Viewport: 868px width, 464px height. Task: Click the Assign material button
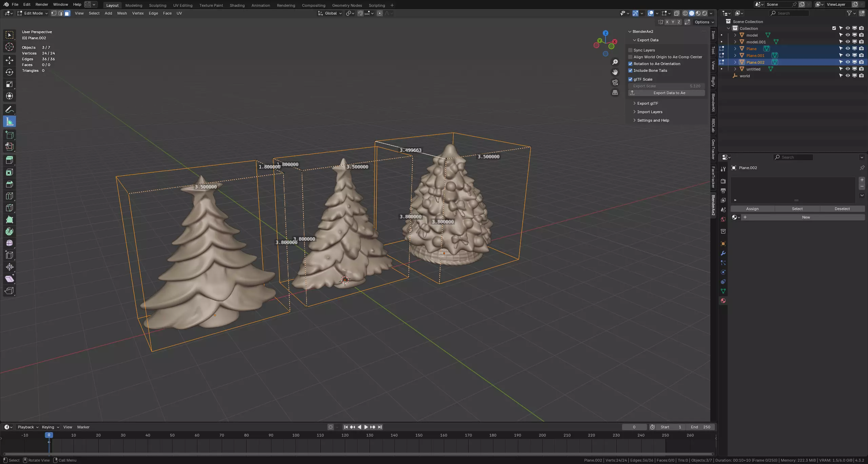click(752, 209)
